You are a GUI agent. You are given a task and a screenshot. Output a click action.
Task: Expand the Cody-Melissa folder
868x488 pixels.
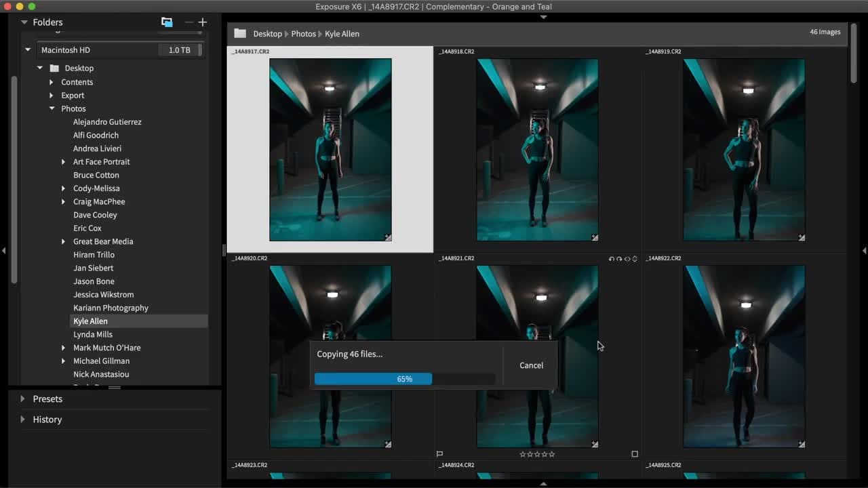tap(64, 188)
